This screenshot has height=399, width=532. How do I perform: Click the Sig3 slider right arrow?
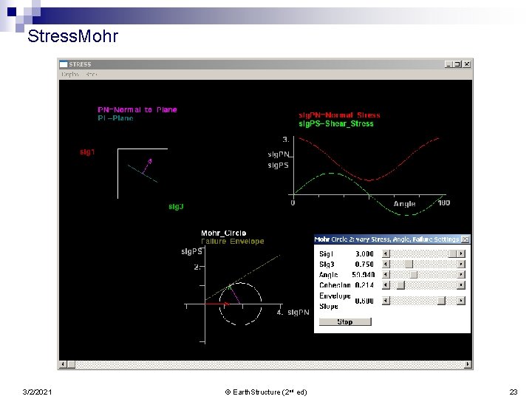click(461, 264)
